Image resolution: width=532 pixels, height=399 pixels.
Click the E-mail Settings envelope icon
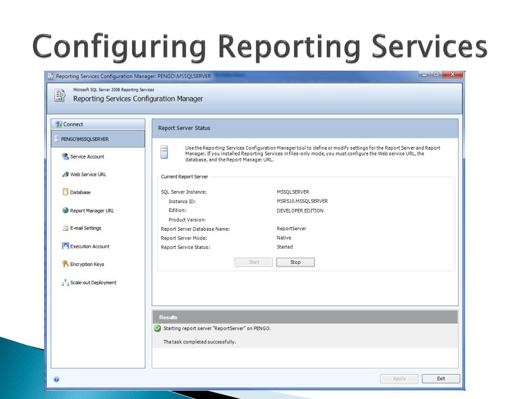click(x=65, y=228)
